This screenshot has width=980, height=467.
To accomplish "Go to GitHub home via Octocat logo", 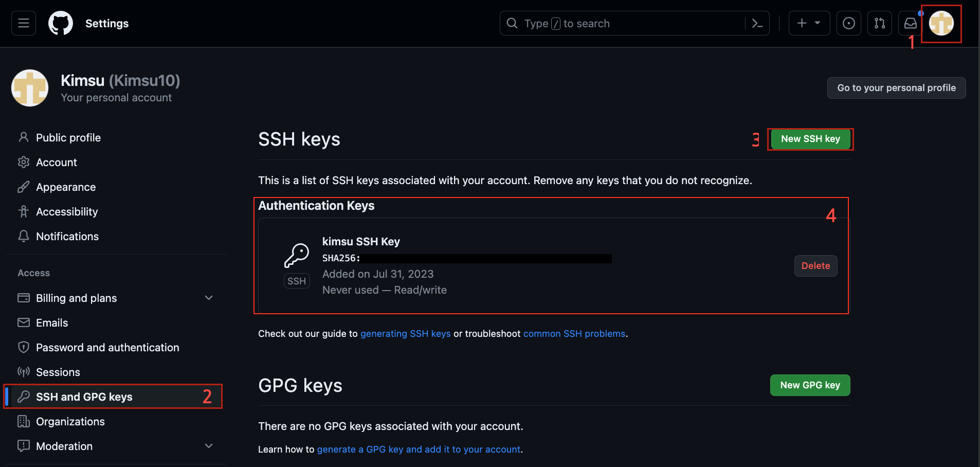I will (x=61, y=23).
